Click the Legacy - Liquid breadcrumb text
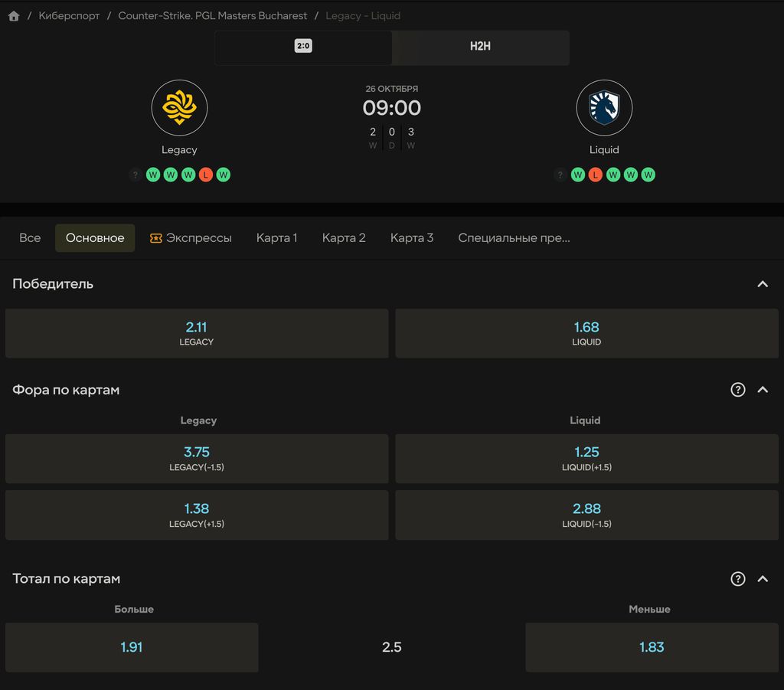Viewport: 784px width, 690px height. point(363,16)
